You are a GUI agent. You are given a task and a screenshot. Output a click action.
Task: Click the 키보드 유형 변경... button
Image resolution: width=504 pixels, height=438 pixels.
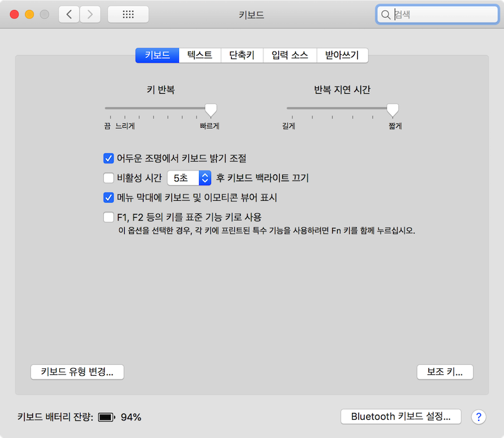point(77,372)
